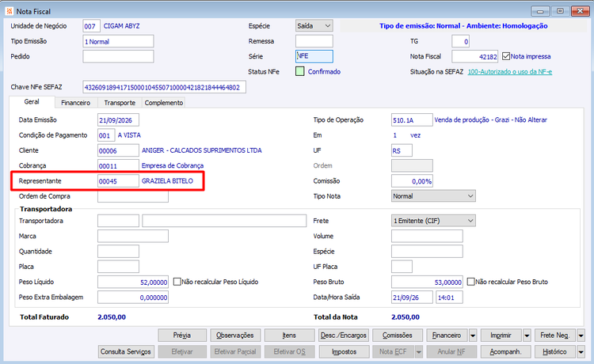The height and width of the screenshot is (364, 594).
Task: Open the Tipo Nota dropdown
Action: (433, 196)
